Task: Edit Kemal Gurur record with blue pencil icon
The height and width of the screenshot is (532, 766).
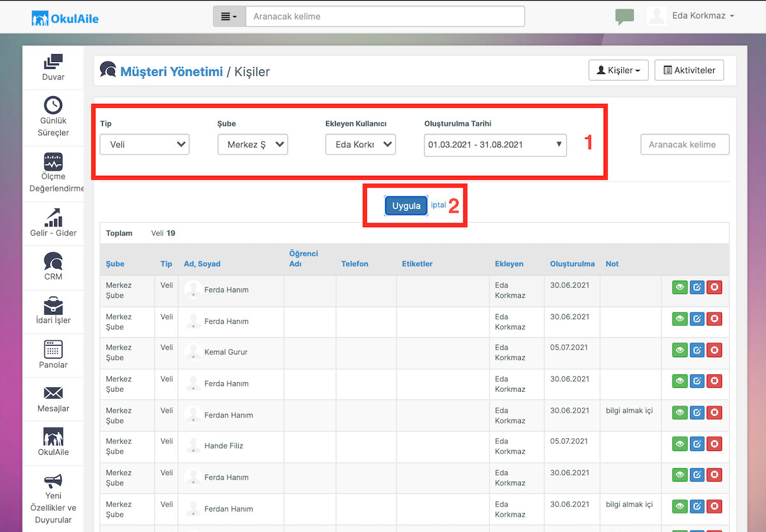Action: [697, 350]
